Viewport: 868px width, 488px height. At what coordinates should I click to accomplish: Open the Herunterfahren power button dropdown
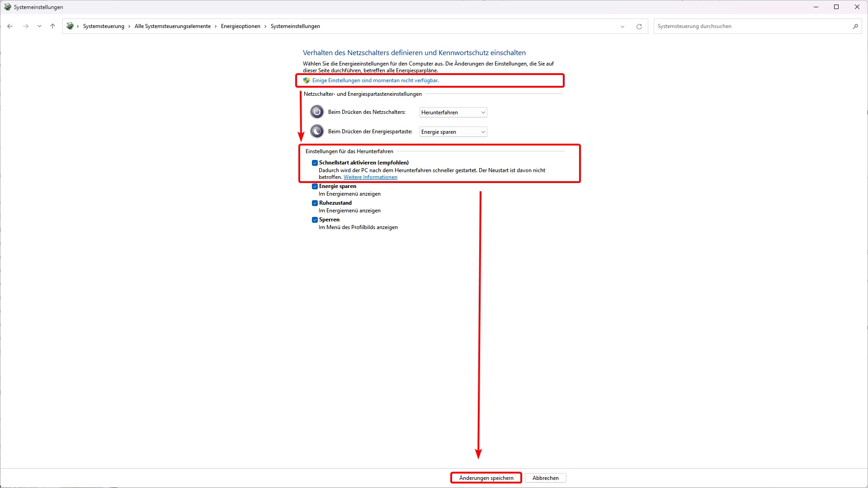(x=453, y=112)
